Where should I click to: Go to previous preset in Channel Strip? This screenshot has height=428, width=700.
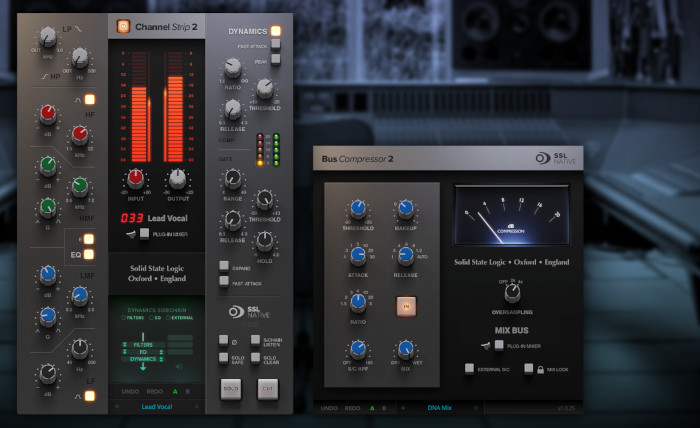coord(117,407)
